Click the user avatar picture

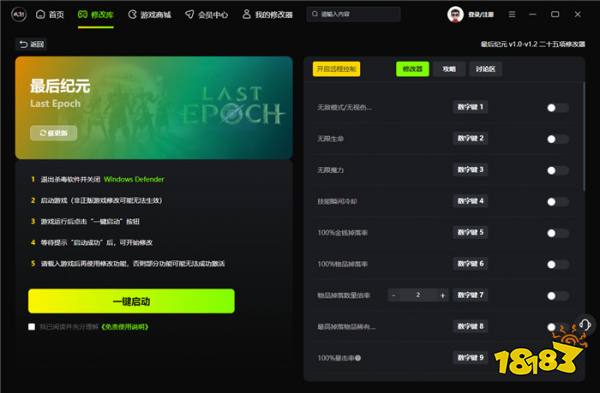point(455,15)
